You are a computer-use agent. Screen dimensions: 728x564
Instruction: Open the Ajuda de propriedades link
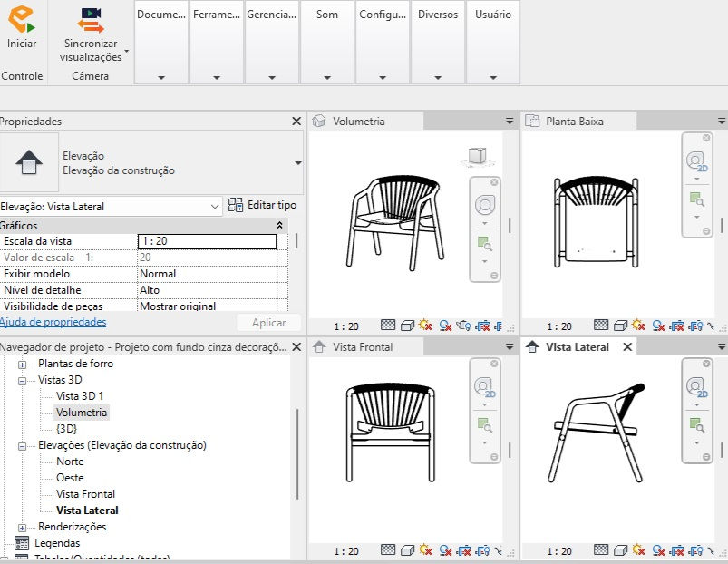tap(53, 322)
